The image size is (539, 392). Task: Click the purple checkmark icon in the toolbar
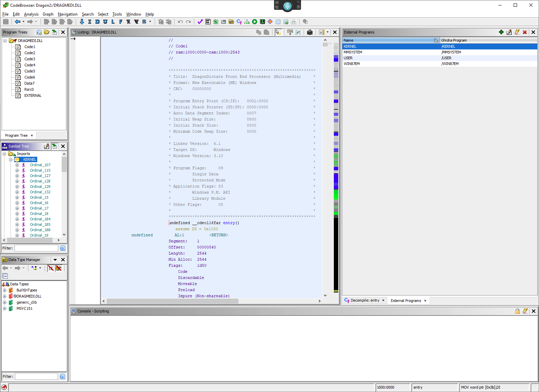point(200,22)
